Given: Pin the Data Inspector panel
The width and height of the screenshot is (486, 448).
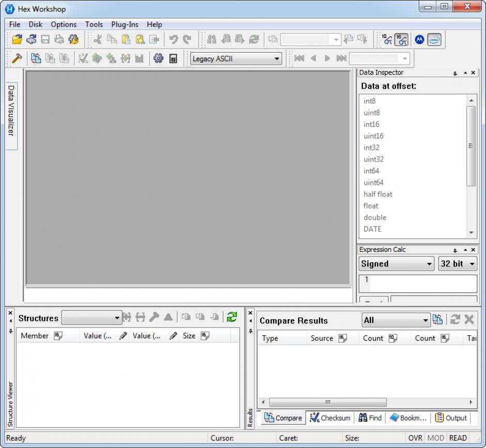Looking at the screenshot, I should coord(455,73).
